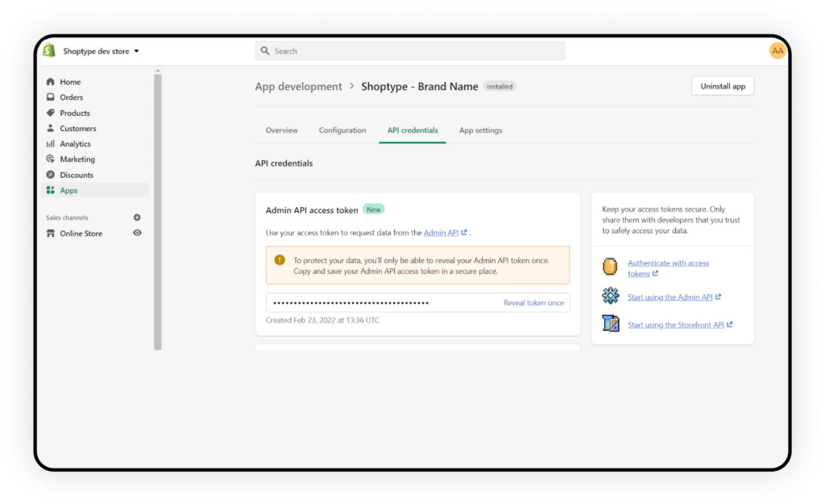Click the Shopify logo icon
The width and height of the screenshot is (825, 504).
point(49,51)
